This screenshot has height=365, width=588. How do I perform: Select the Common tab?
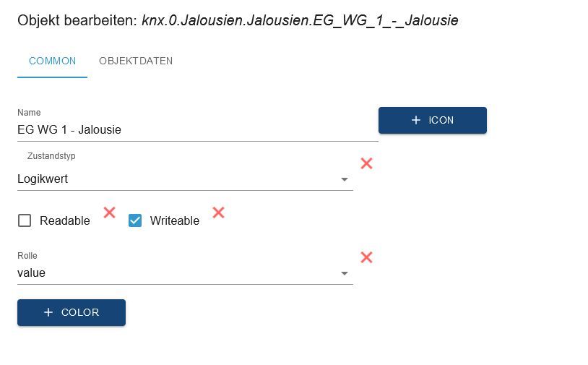52,61
